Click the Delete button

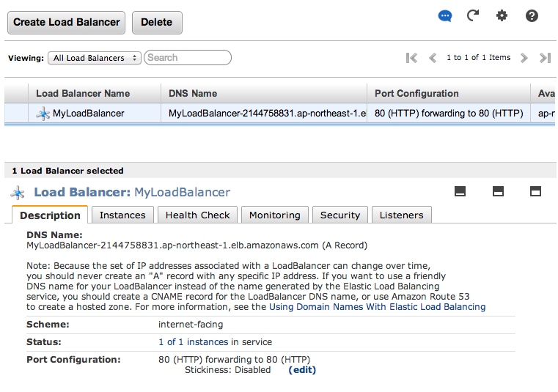point(157,23)
